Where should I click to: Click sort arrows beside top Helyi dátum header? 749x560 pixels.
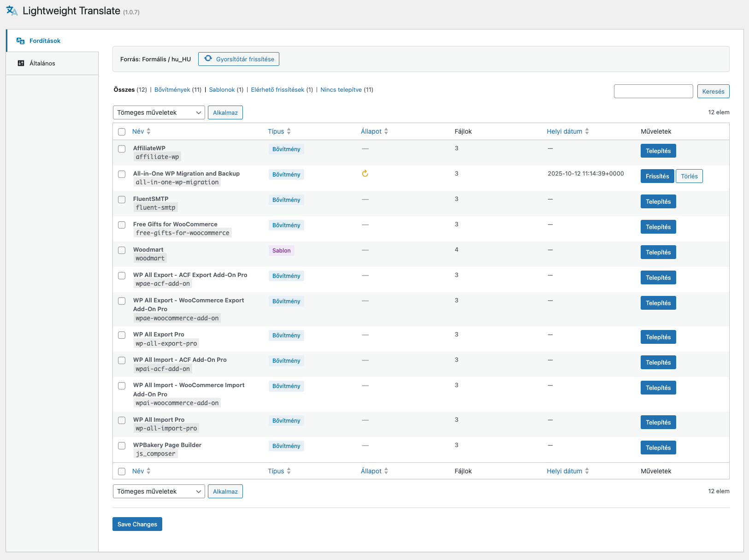(x=587, y=131)
